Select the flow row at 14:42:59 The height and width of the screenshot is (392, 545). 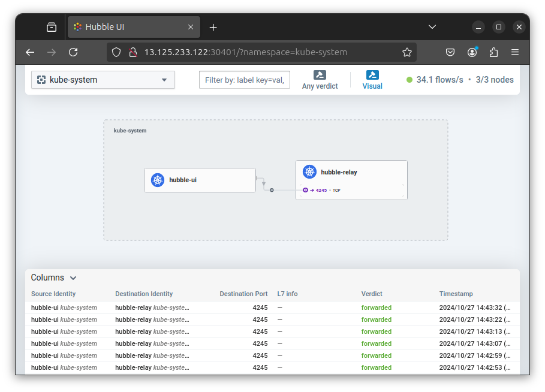click(272, 355)
